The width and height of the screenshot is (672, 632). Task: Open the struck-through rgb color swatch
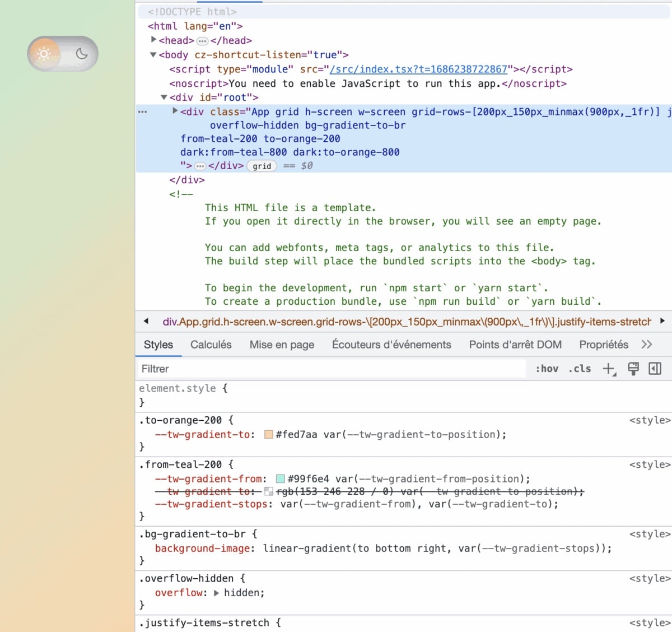(x=269, y=491)
